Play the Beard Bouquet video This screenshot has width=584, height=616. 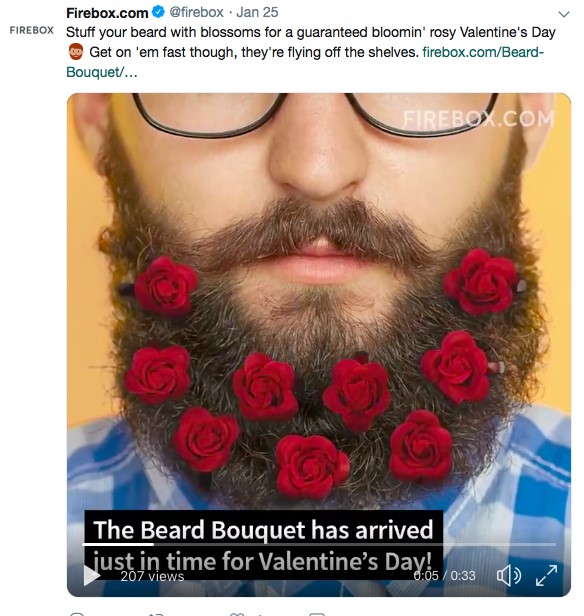tap(92, 575)
